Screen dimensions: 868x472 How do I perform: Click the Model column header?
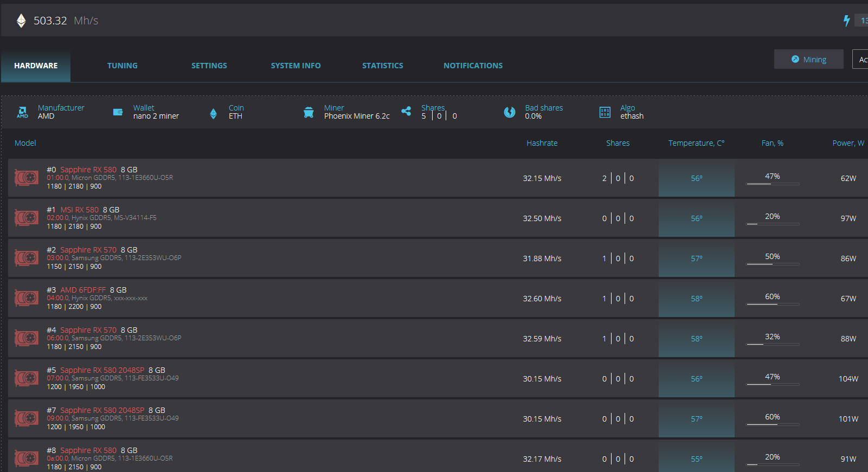pyautogui.click(x=25, y=143)
